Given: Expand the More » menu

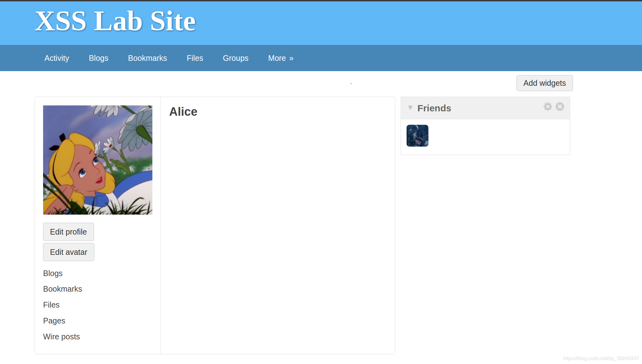Looking at the screenshot, I should (x=280, y=58).
